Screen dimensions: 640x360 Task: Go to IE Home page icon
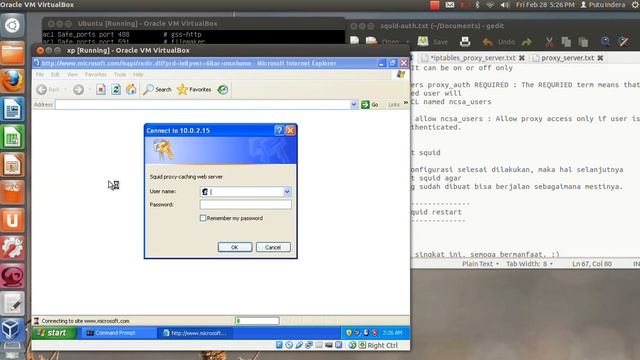pos(131,89)
